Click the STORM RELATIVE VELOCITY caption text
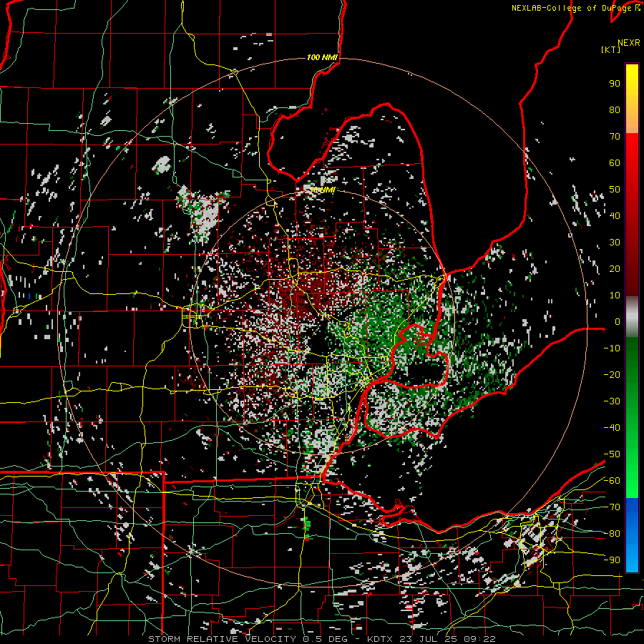The width and height of the screenshot is (644, 644). (222, 639)
